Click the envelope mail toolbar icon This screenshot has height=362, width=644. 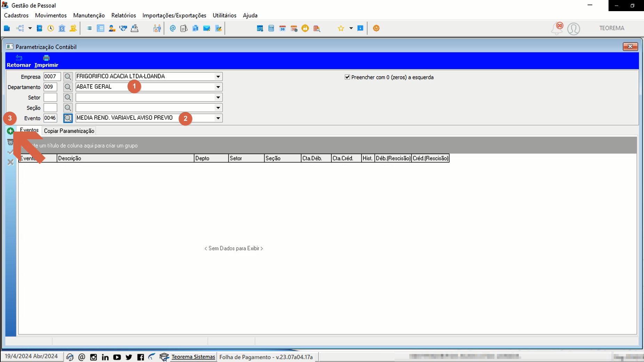point(207,28)
